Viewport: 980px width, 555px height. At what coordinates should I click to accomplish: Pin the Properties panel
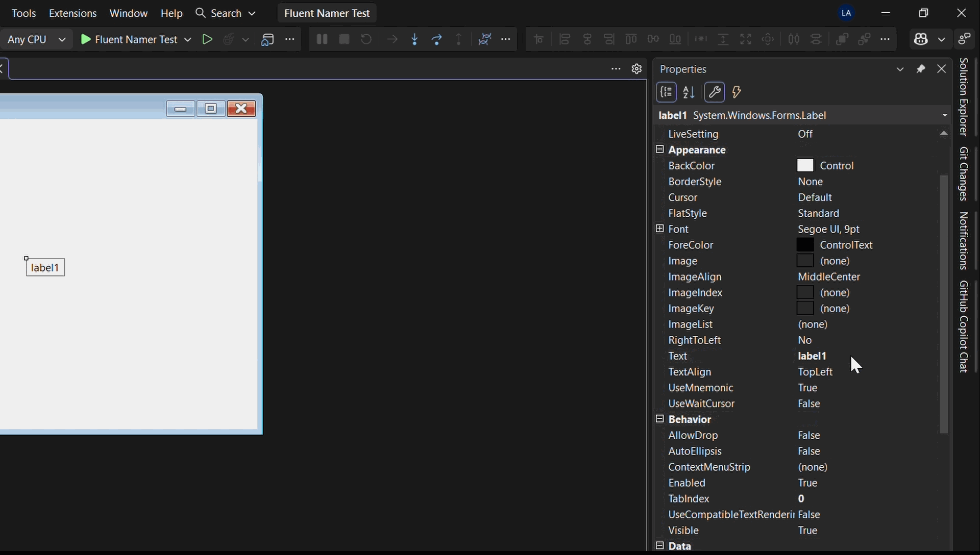(x=921, y=69)
